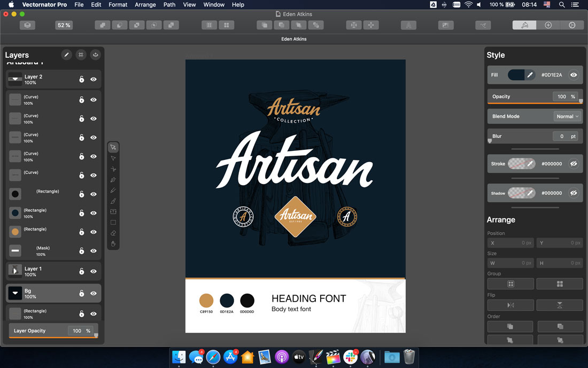Image resolution: width=588 pixels, height=368 pixels.
Task: Open the Fill color swatch
Action: (x=516, y=75)
